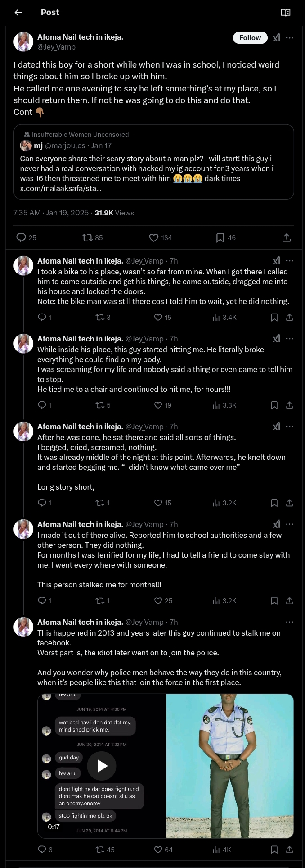305x868 pixels.
Task: Repost the main post with 85 reposts
Action: 88,237
